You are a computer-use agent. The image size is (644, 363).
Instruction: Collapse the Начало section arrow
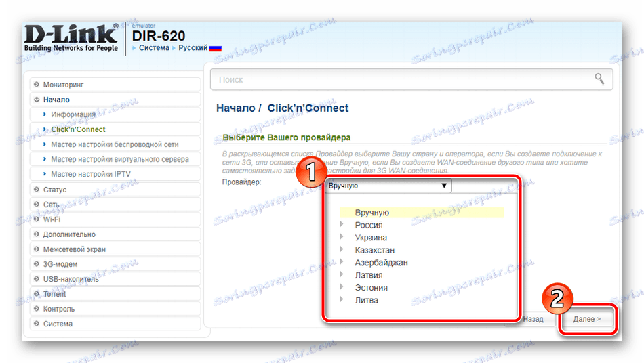[37, 100]
